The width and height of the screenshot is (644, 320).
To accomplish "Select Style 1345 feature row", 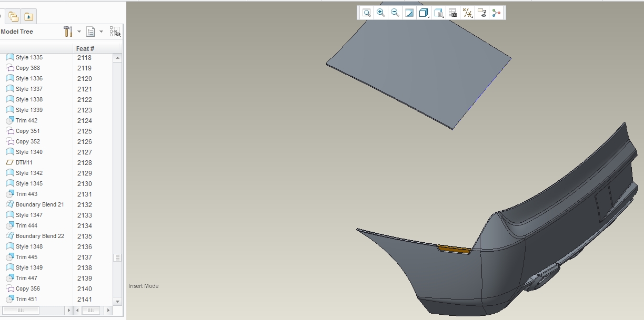I will [x=29, y=183].
